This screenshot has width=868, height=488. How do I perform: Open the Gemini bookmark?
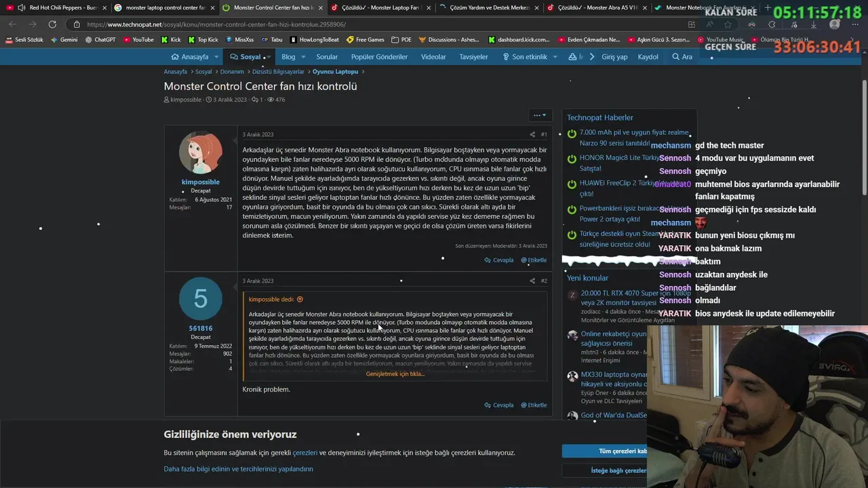[64, 40]
